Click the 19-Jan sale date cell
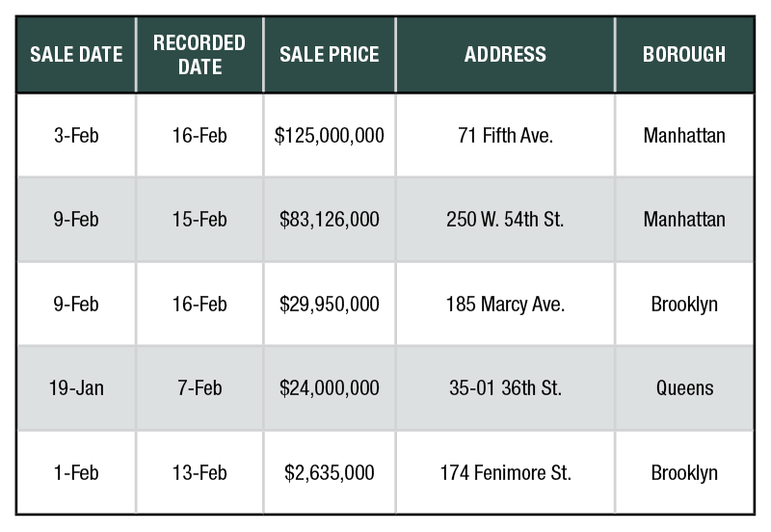Screen dimensions: 771x532 76,388
